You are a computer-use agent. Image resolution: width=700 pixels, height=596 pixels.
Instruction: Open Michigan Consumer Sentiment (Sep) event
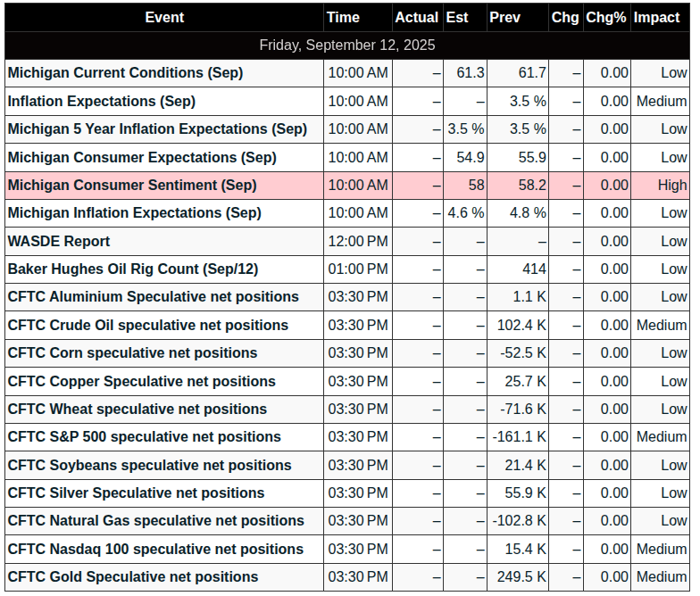pyautogui.click(x=132, y=186)
